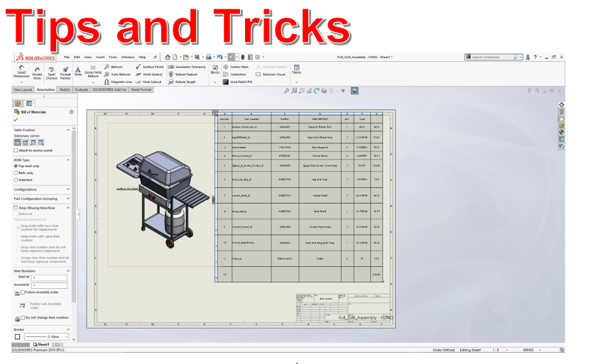Viewport: 603px width, 364px height.
Task: Open the MMGS units dropdown
Action: (x=540, y=350)
